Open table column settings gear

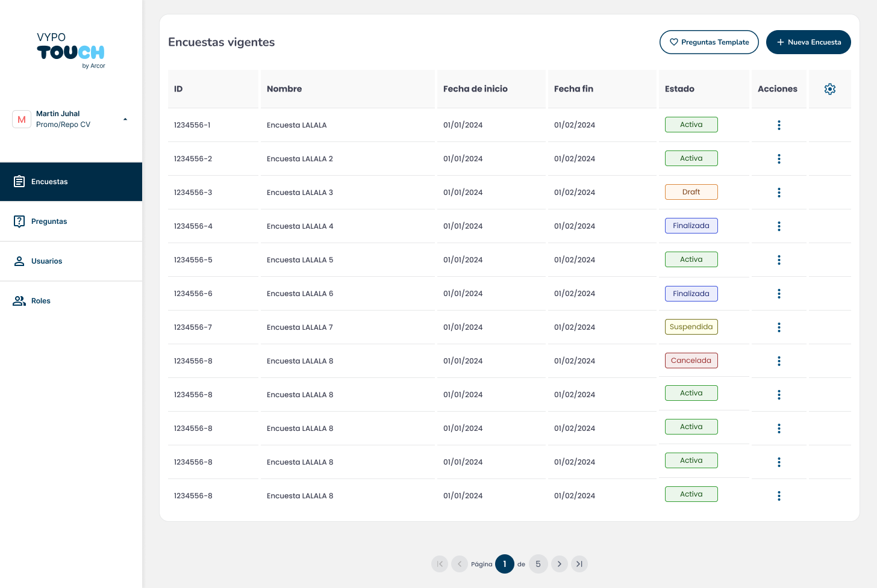coord(830,89)
